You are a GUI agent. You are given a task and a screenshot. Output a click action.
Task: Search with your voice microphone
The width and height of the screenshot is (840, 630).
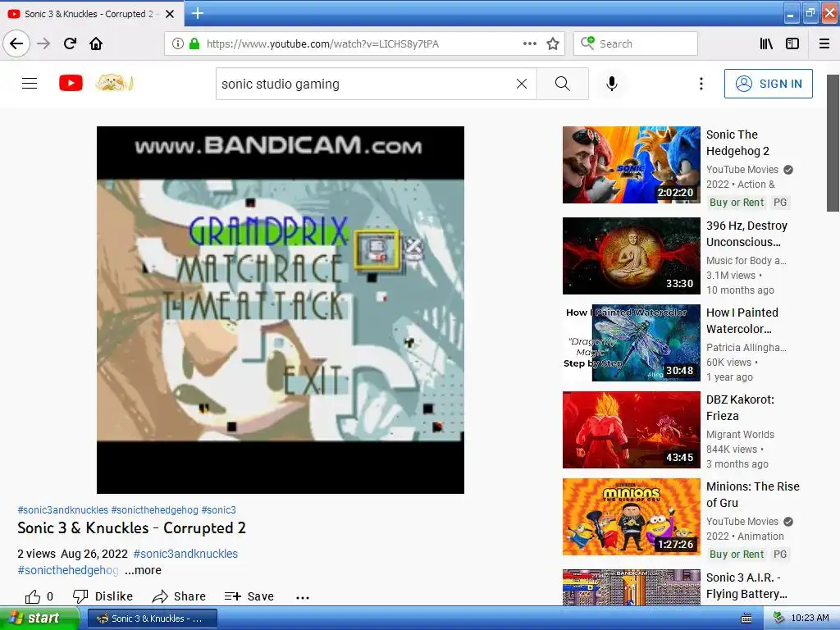pos(612,84)
